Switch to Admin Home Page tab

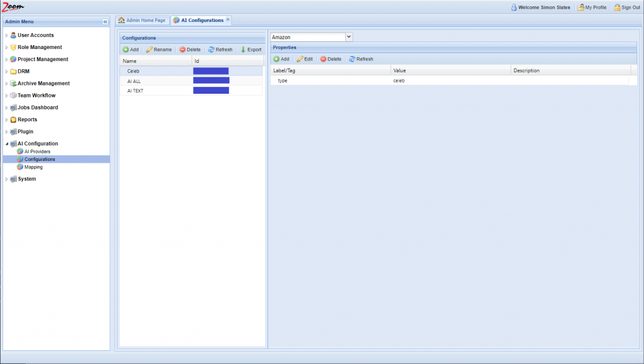(x=142, y=20)
